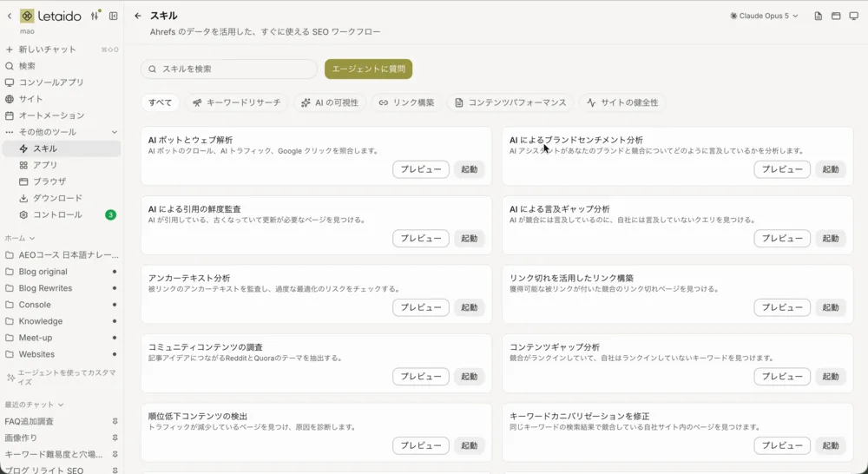The width and height of the screenshot is (868, 474).
Task: Go back with arrow next to スキル title
Action: [x=138, y=16]
